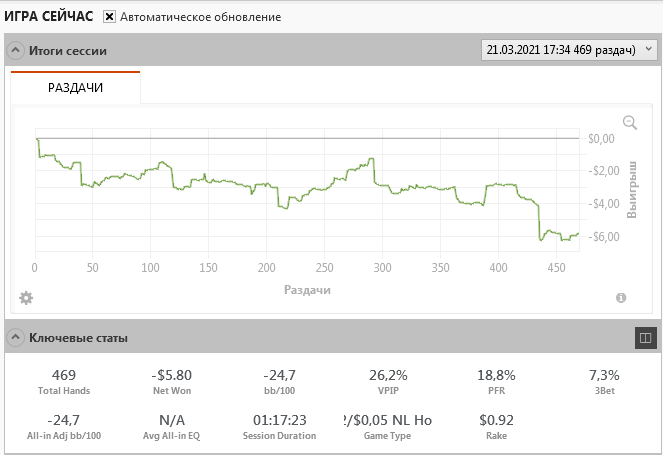The height and width of the screenshot is (455, 663).
Task: Switch to the РАЗДАЧИ tab
Action: [x=76, y=88]
